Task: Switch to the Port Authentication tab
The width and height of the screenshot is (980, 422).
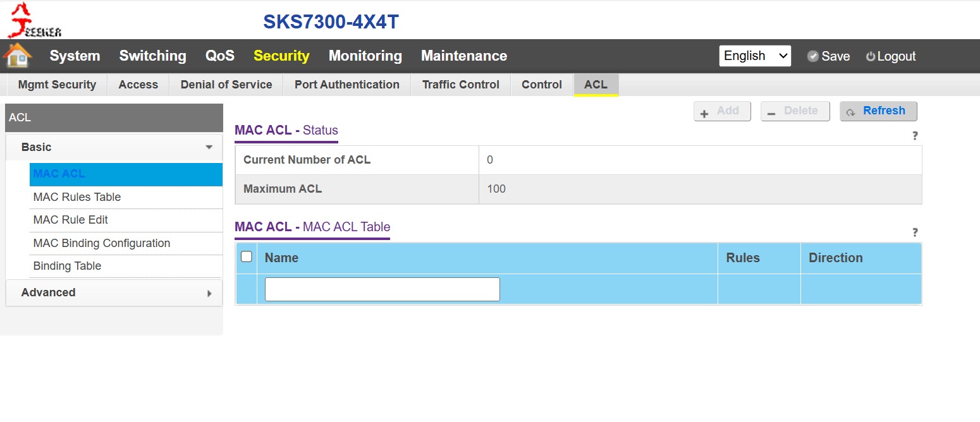Action: coord(346,85)
